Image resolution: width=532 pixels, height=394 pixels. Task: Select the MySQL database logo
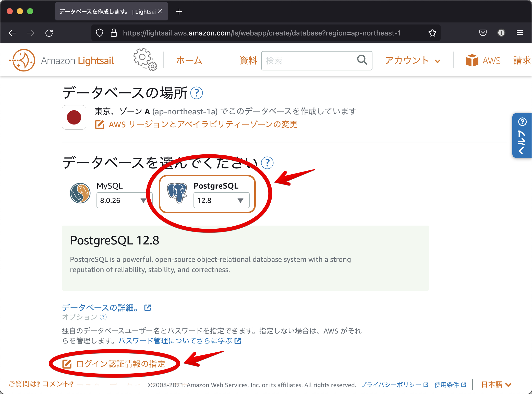pyautogui.click(x=80, y=193)
